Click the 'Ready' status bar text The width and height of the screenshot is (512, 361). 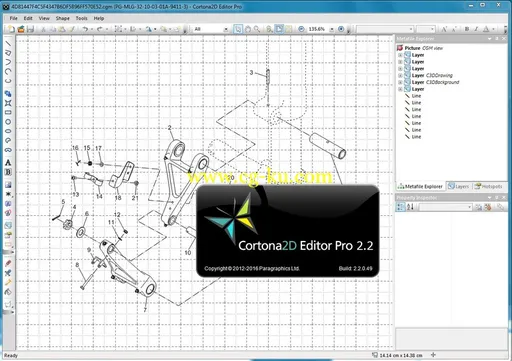coord(11,355)
